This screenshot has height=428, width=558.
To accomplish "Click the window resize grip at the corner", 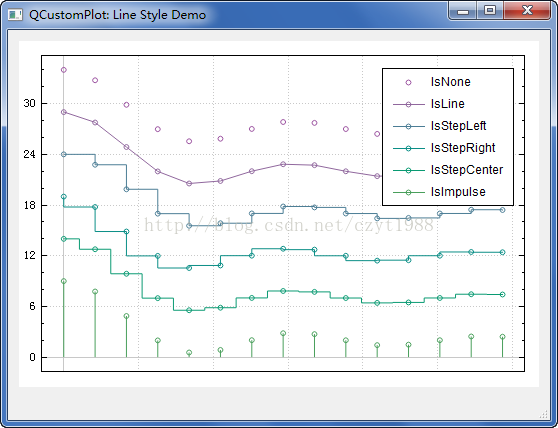I will pyautogui.click(x=543, y=414).
